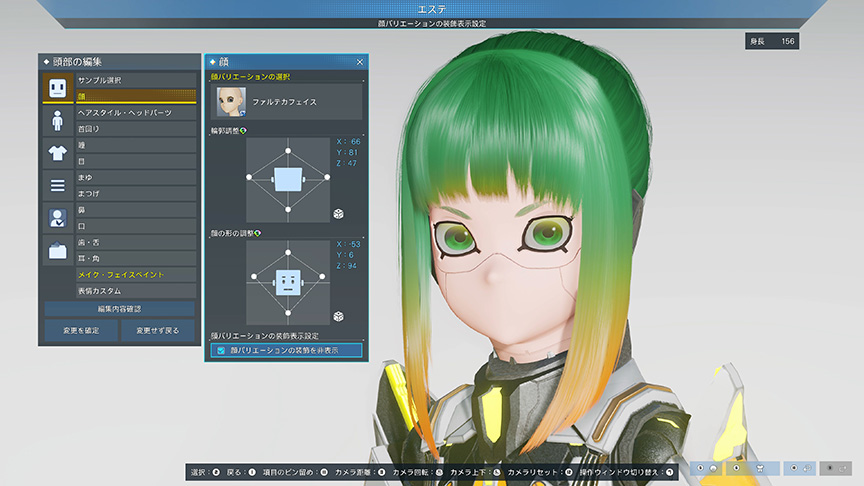Toggle 顔バリエーションの装飾を非表示 checkbox
Image resolution: width=864 pixels, height=486 pixels.
[x=221, y=351]
